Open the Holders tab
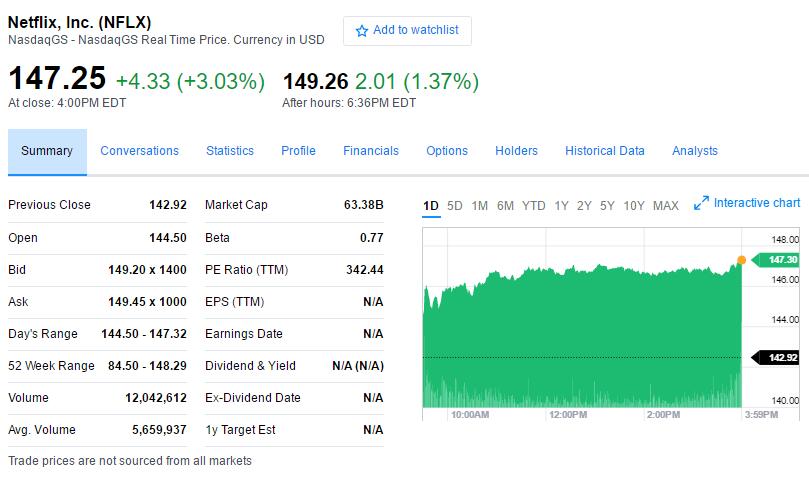Viewport: 809px width, 480px height. point(516,151)
